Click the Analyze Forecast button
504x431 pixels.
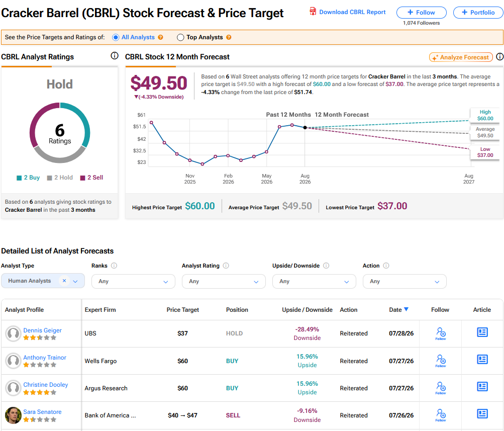coord(461,57)
